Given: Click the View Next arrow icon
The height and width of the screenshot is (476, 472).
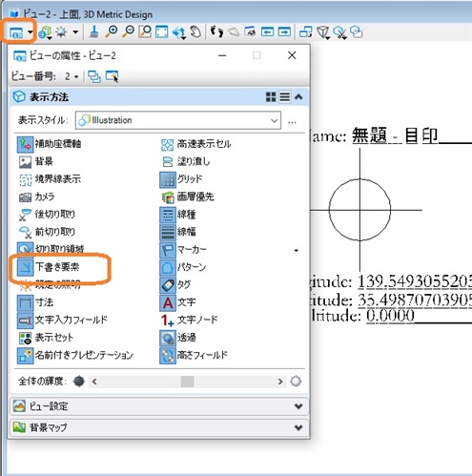Looking at the screenshot, I should pos(284,31).
